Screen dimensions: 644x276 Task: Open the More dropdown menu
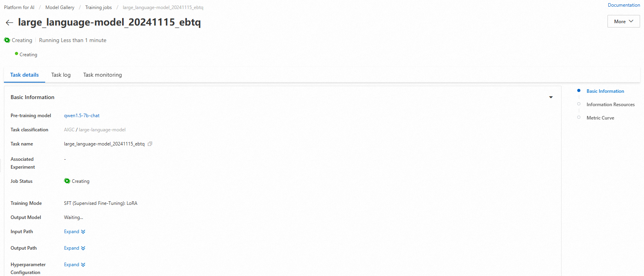(x=623, y=21)
